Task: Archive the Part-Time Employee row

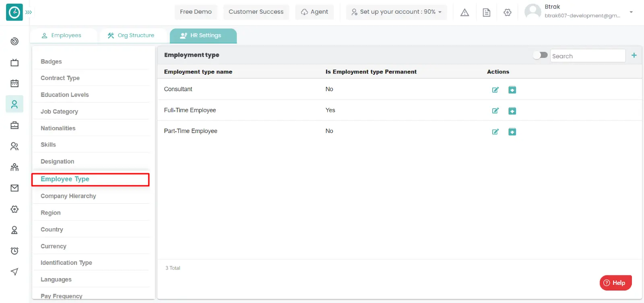Action: (512, 132)
